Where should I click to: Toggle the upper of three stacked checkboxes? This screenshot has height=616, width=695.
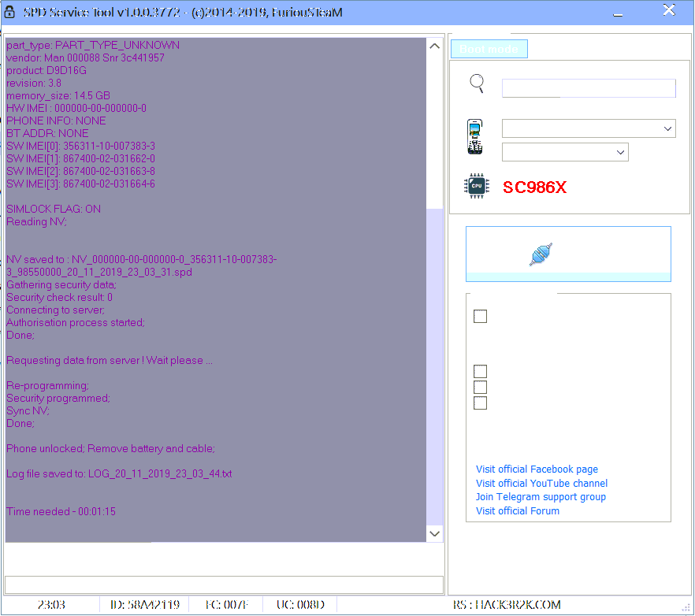click(x=480, y=371)
